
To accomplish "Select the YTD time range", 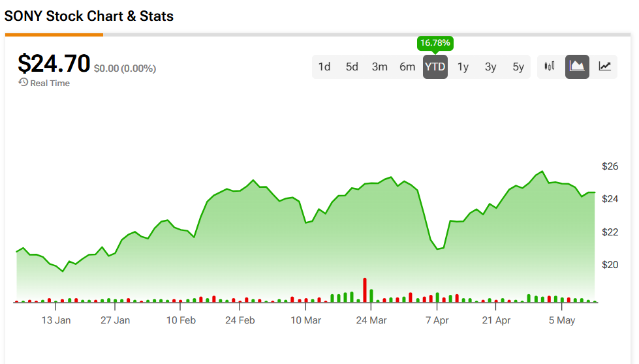I will (x=435, y=67).
